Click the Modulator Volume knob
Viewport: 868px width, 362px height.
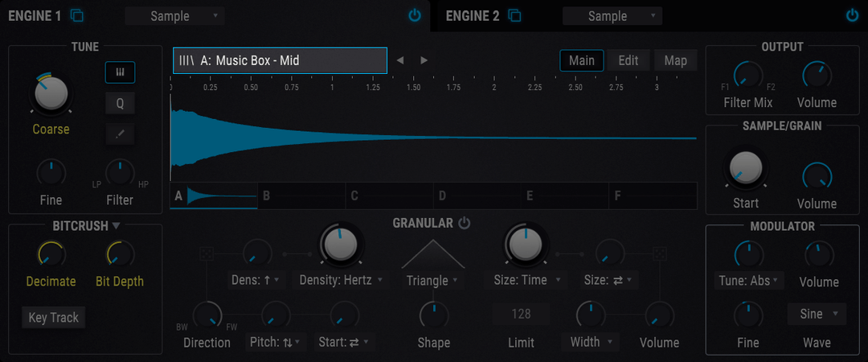[819, 255]
